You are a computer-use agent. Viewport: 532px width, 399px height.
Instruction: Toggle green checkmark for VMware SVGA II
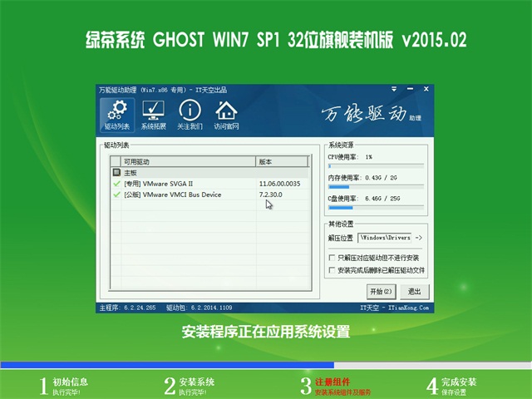(116, 183)
